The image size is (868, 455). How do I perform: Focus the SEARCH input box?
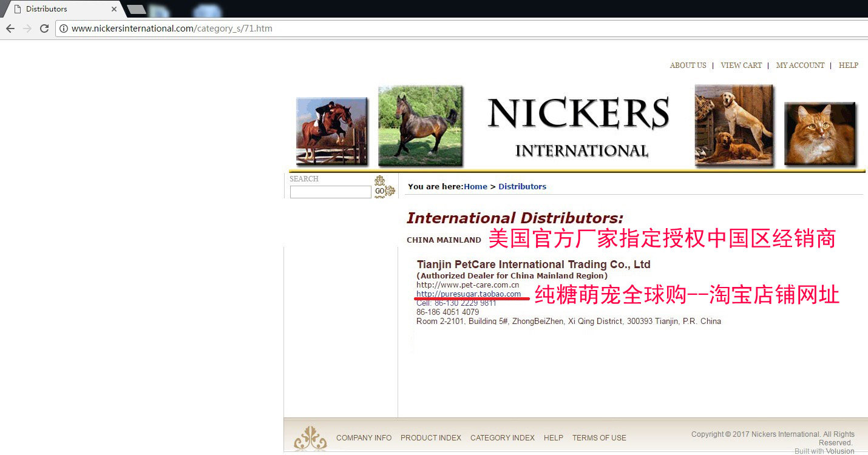click(330, 192)
